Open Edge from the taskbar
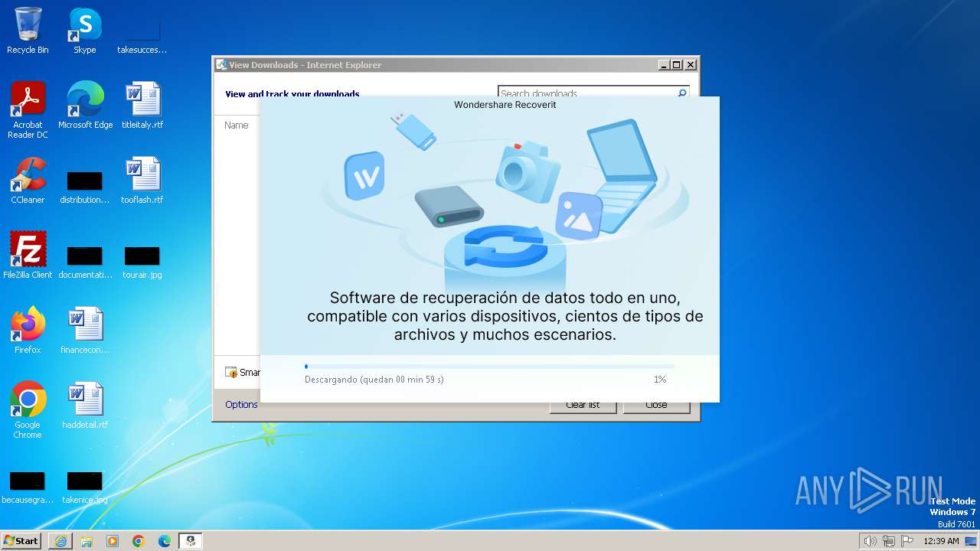This screenshot has width=980, height=551. [x=165, y=541]
